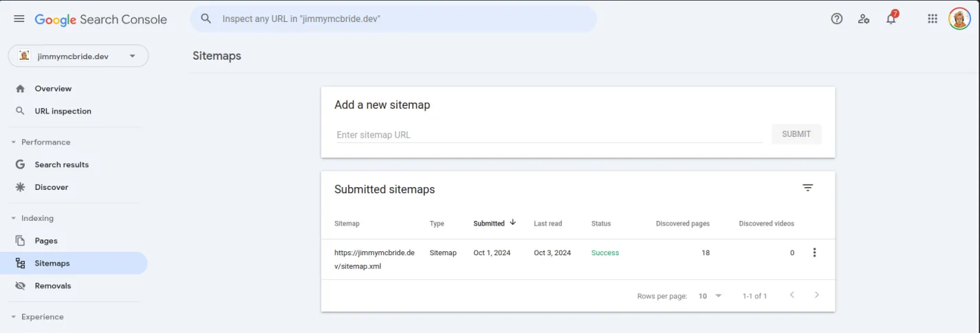This screenshot has height=333, width=980.
Task: Sort by the Last read column header
Action: pyautogui.click(x=547, y=224)
